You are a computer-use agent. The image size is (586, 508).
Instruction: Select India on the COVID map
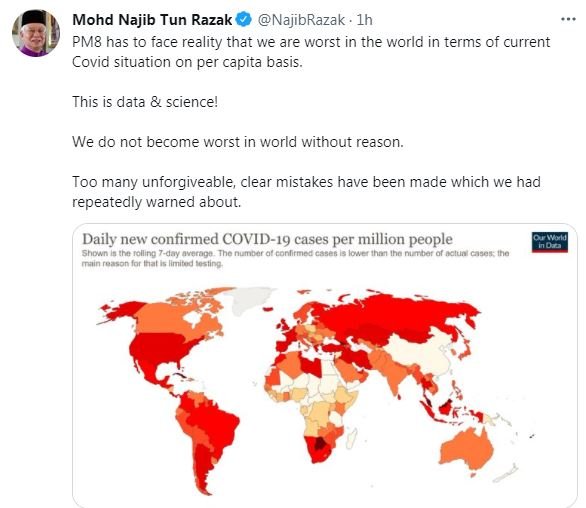tap(391, 376)
